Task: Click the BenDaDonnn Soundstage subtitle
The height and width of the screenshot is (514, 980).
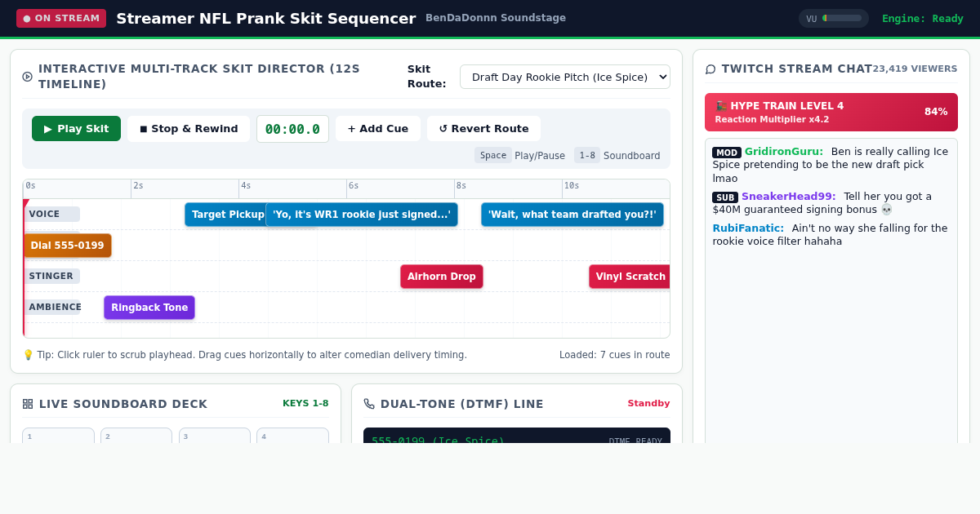Action: point(496,18)
